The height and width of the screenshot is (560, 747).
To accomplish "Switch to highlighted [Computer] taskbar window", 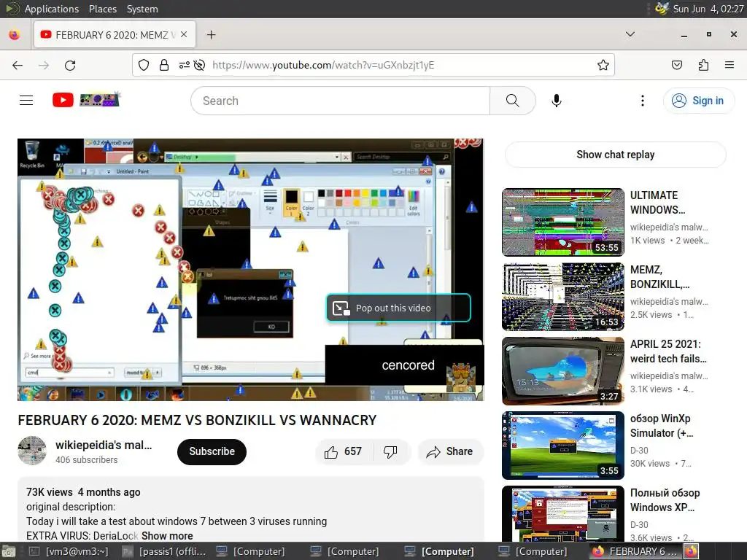I will (439, 551).
